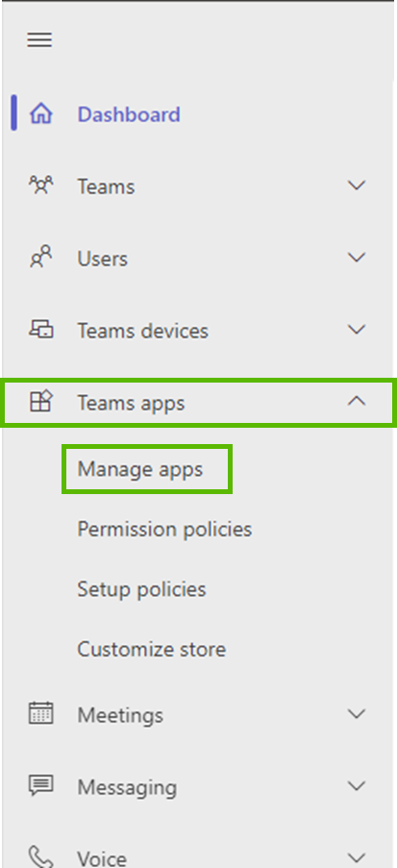Expand the Meetings section chevron
This screenshot has height=868, width=397.
point(357,713)
